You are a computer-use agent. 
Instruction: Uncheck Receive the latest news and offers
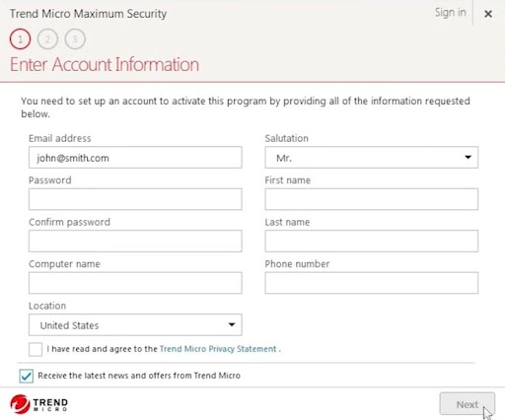(x=27, y=376)
